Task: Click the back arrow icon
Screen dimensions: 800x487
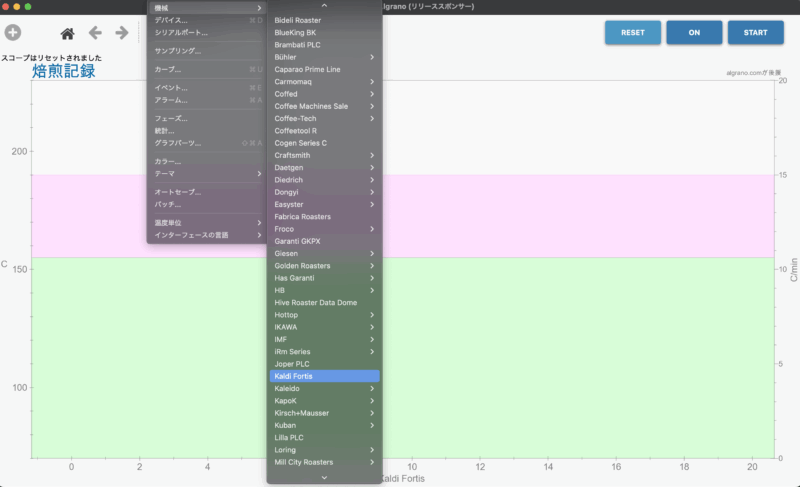Action: [95, 33]
